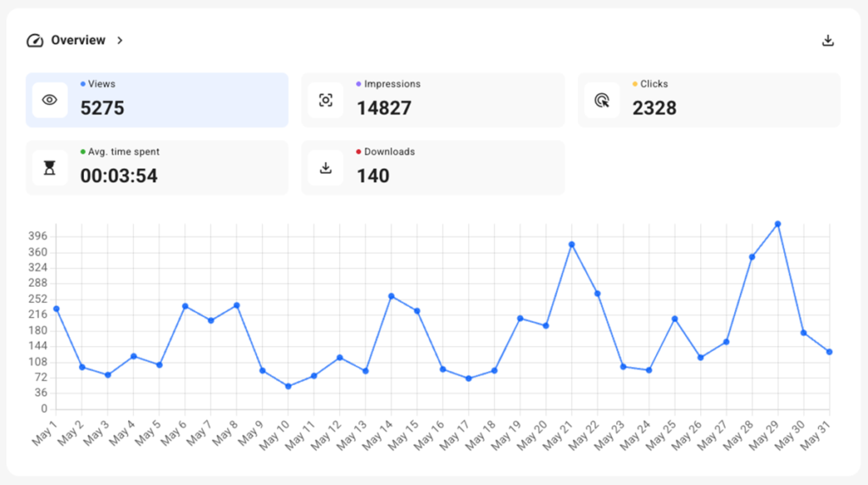
Task: Click the 396 y-axis label
Action: tap(37, 237)
